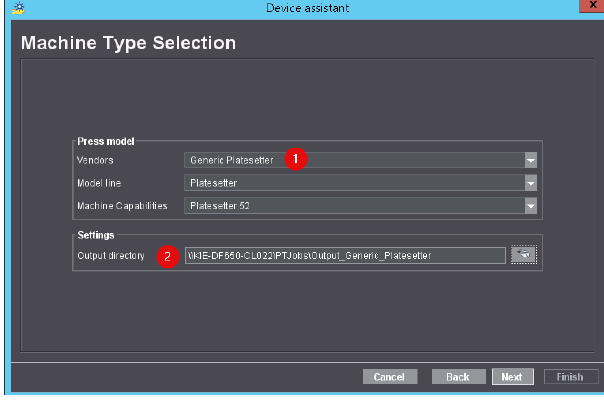Proceed with the Next button
The width and height of the screenshot is (604, 403).
(511, 377)
